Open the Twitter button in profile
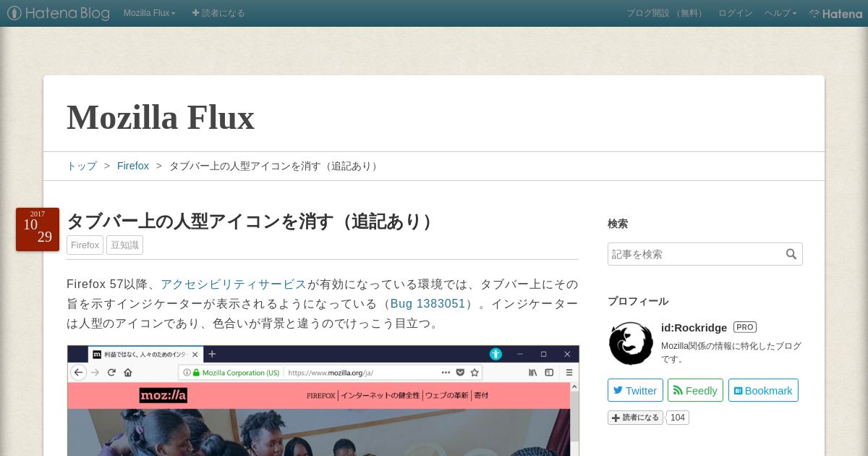Viewport: 868px width, 456px height. [635, 390]
